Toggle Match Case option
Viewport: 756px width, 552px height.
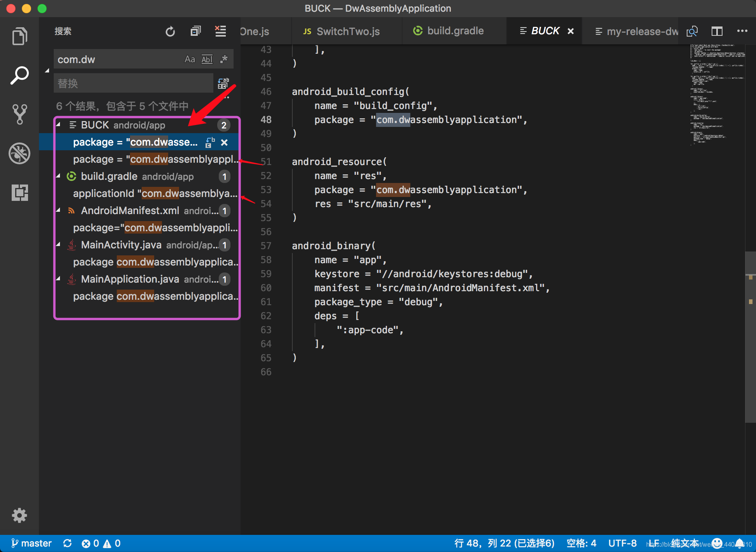tap(190, 59)
